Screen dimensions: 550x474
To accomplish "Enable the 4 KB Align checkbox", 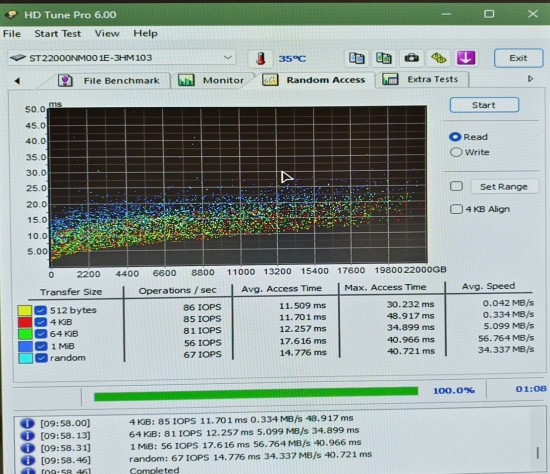I will (456, 209).
